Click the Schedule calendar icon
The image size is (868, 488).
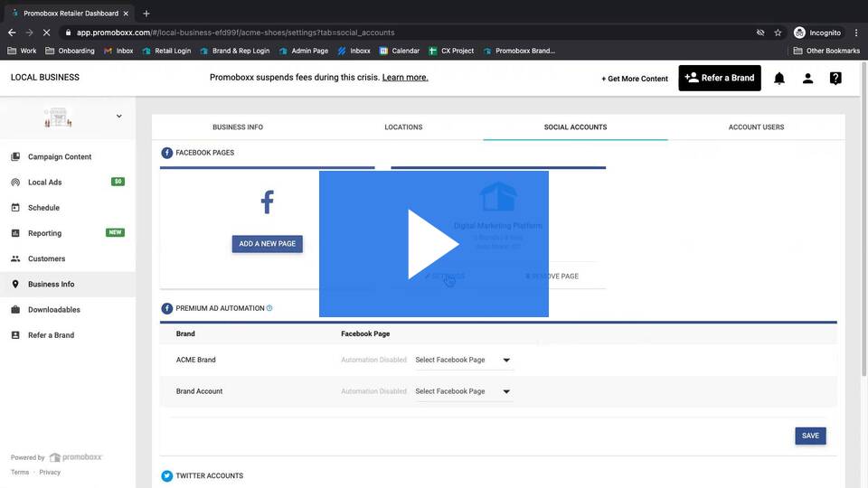click(15, 208)
